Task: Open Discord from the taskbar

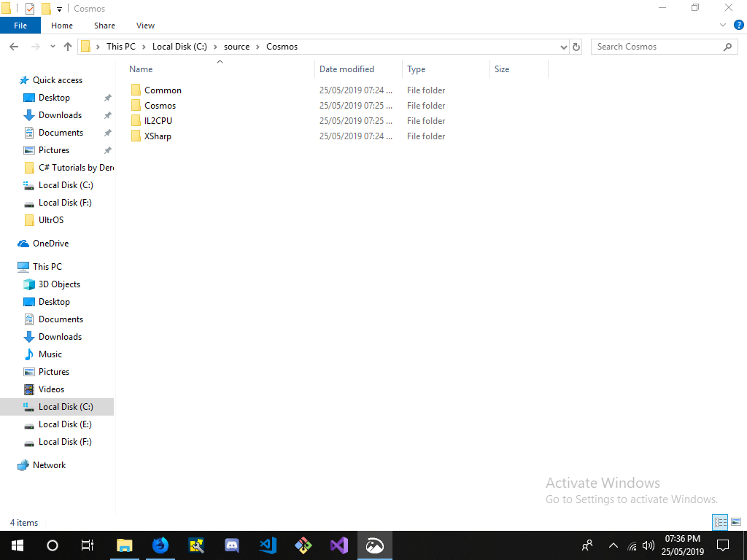Action: click(x=232, y=545)
